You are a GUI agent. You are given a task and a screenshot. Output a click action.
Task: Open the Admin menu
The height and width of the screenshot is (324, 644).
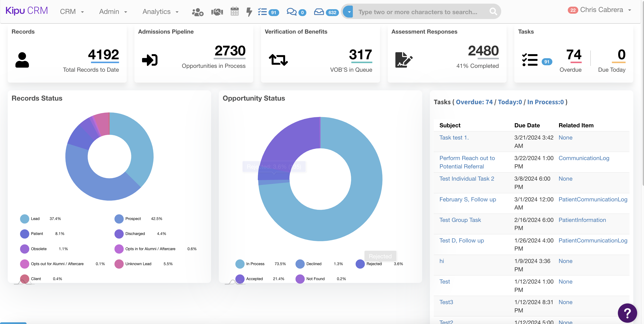[x=113, y=12]
